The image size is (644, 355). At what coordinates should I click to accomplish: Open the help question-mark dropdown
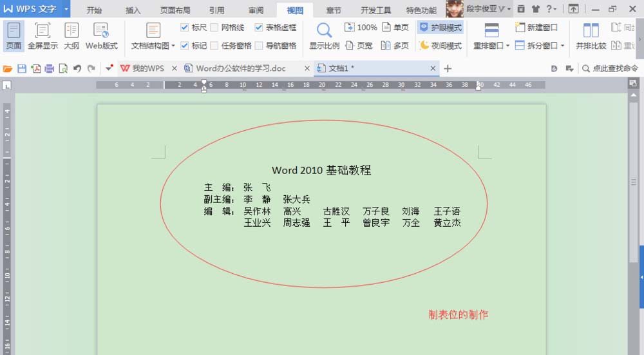point(552,8)
